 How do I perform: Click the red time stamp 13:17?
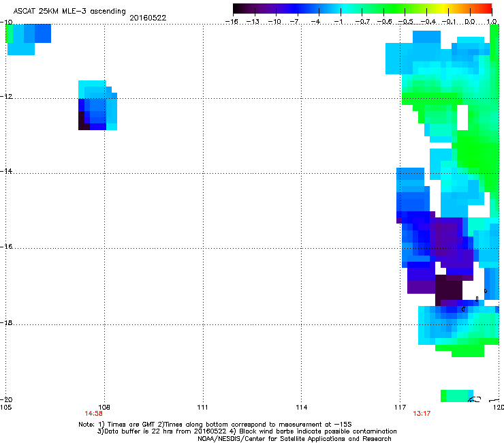(x=422, y=414)
